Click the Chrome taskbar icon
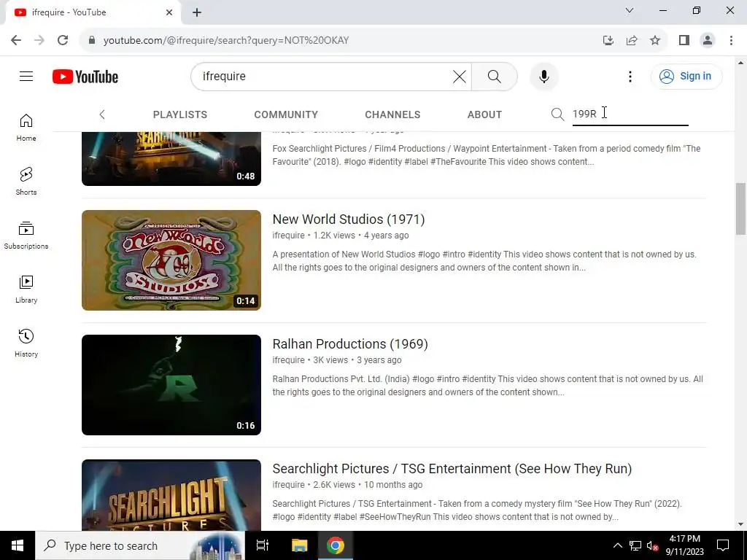 pos(336,545)
